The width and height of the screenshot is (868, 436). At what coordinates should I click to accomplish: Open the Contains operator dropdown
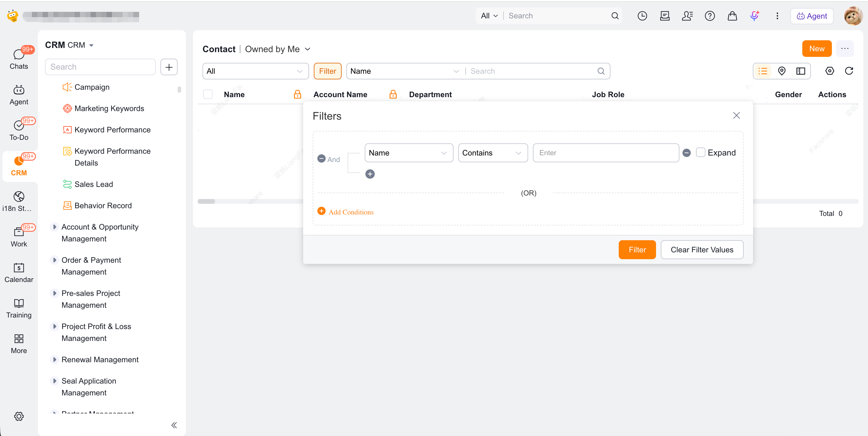pyautogui.click(x=493, y=153)
